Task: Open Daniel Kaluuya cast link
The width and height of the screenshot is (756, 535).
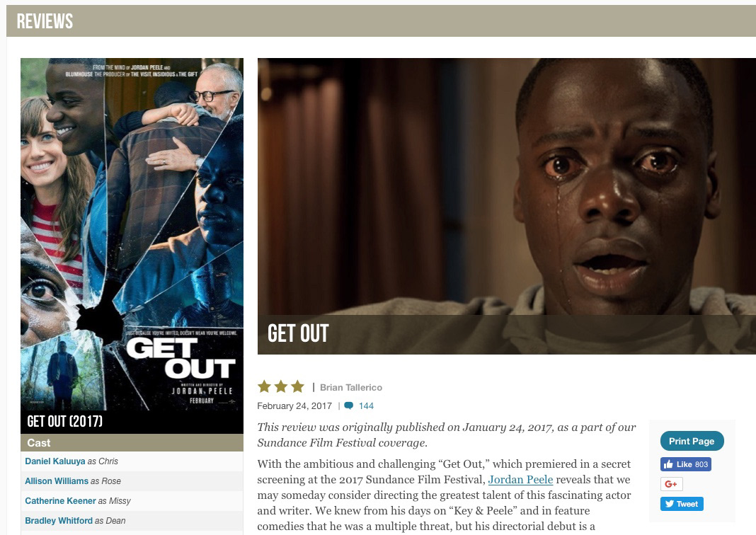Action: pos(55,461)
